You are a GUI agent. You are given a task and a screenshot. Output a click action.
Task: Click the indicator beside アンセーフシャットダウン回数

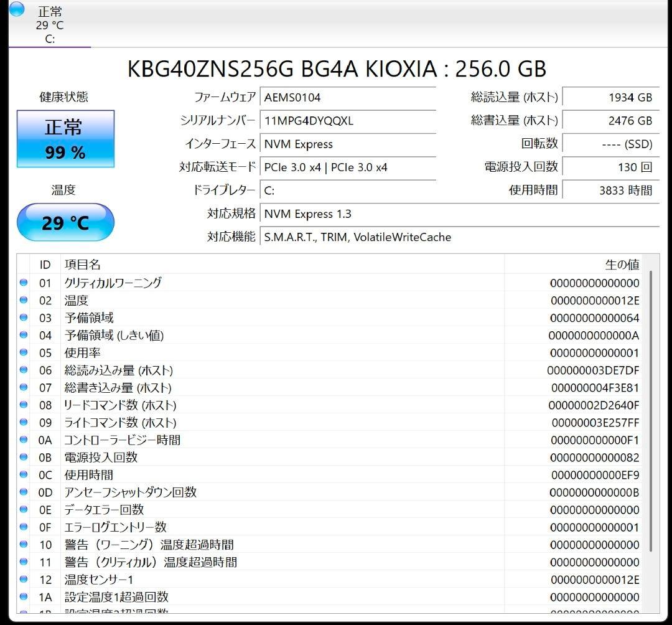(23, 492)
